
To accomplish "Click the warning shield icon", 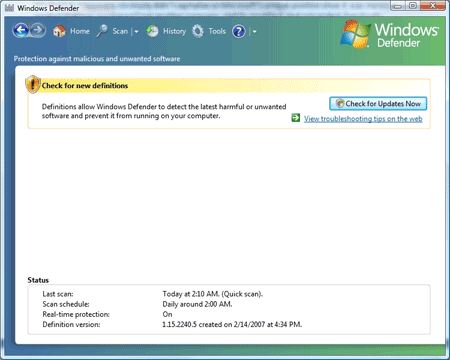I will [x=33, y=84].
